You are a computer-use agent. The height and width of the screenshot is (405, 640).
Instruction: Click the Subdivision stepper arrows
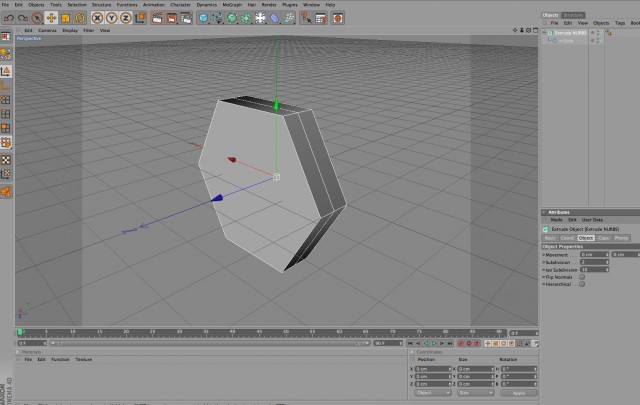tap(607, 262)
